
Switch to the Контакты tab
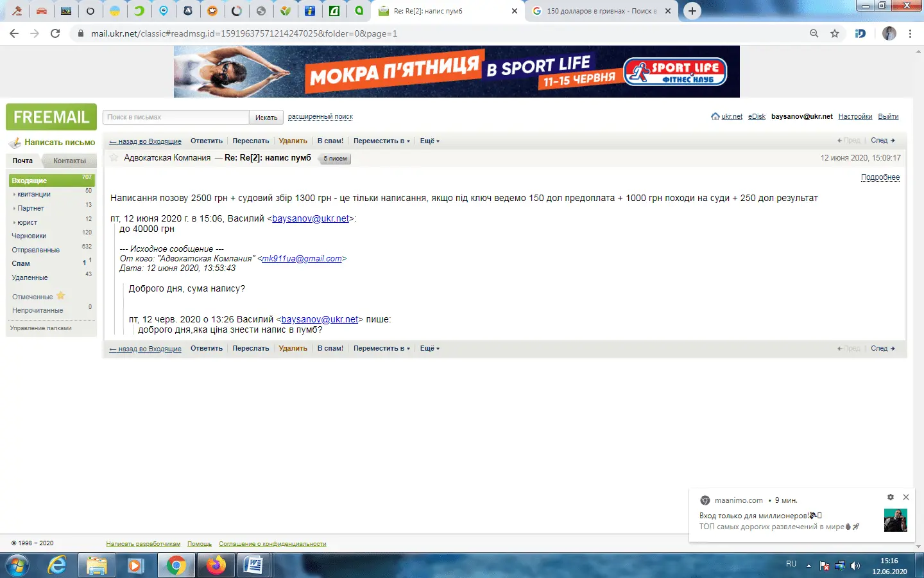pos(69,161)
